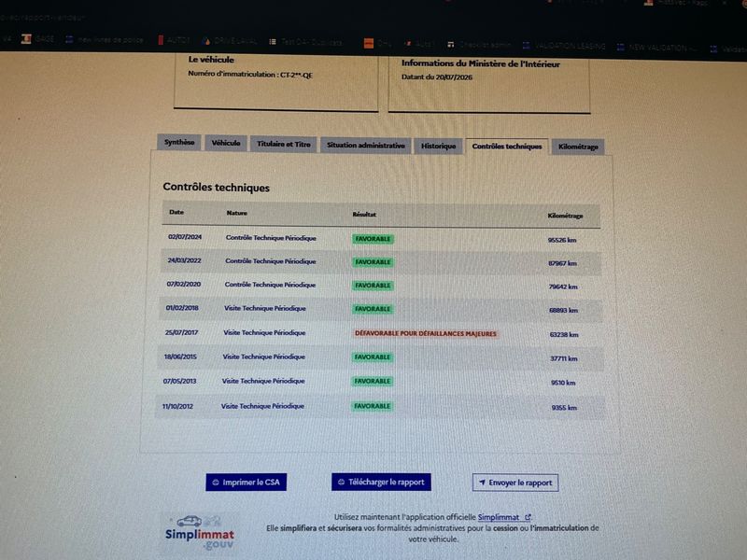This screenshot has width=747, height=560.
Task: Click the Nature column header
Action: 237,214
